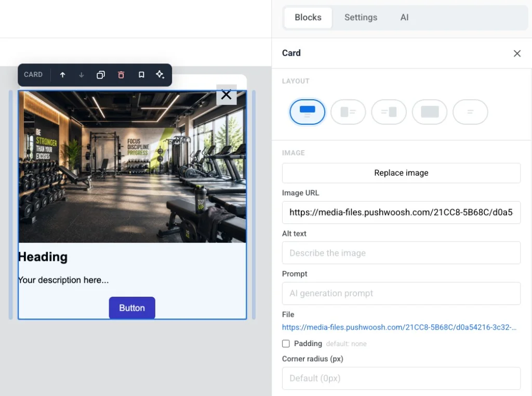Choose the full-image card layout
Image resolution: width=532 pixels, height=396 pixels.
click(x=430, y=112)
